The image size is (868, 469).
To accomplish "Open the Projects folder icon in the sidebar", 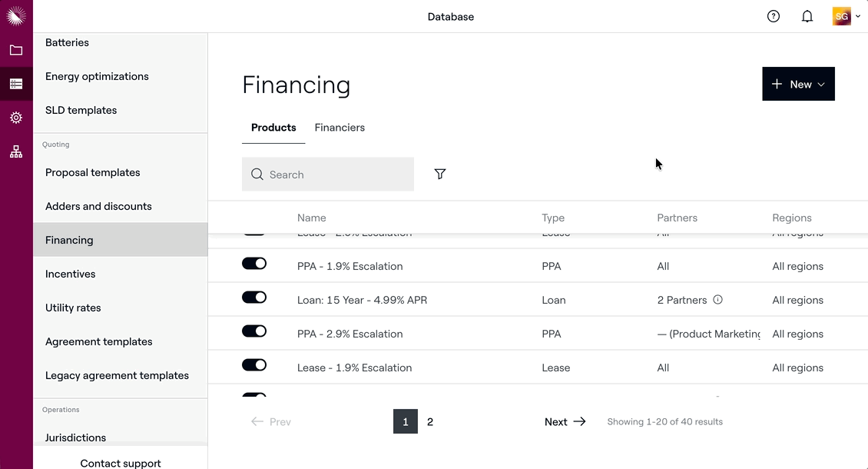I will click(x=16, y=51).
